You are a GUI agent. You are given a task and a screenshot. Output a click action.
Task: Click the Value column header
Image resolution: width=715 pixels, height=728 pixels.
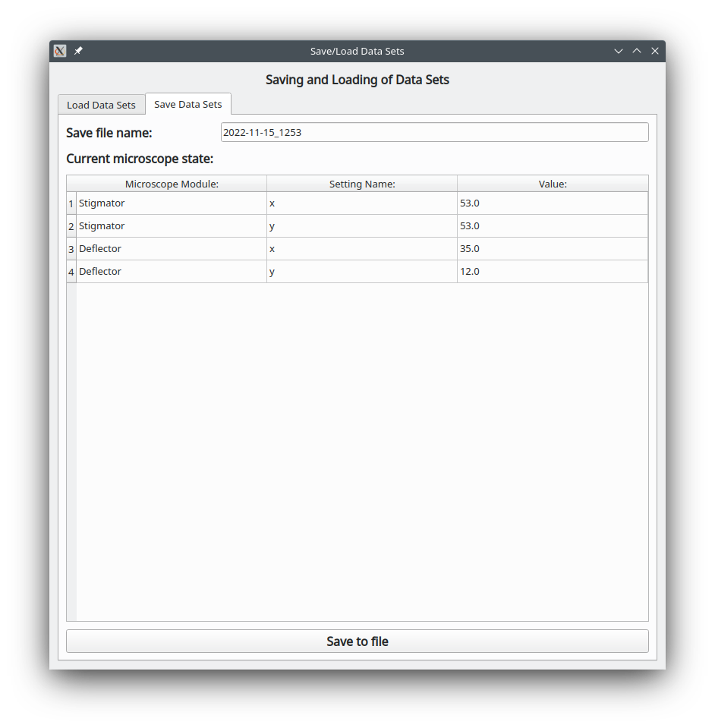point(553,184)
